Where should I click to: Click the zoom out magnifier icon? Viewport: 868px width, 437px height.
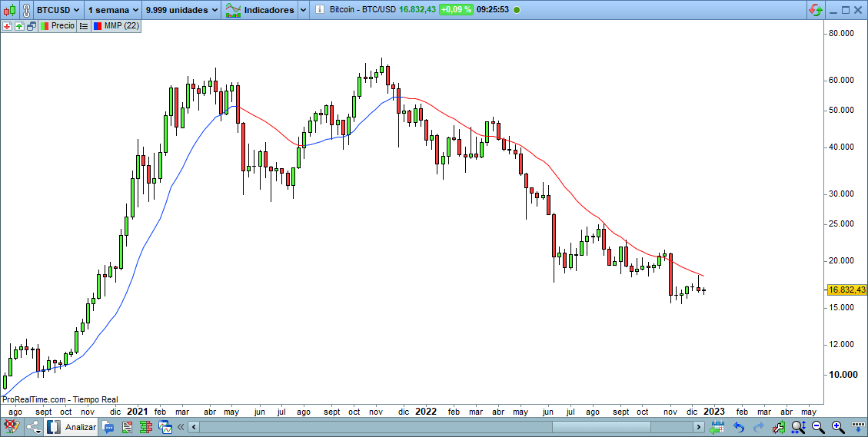point(818,427)
